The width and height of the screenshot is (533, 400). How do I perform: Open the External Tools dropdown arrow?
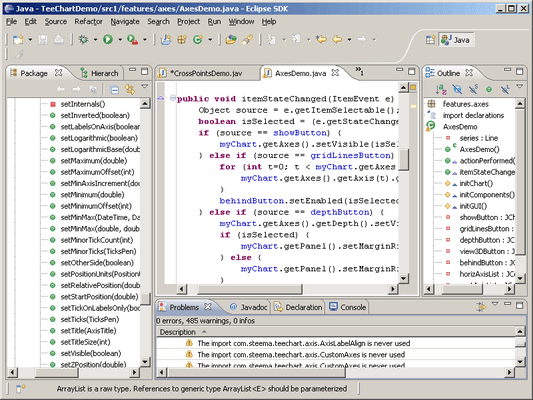(145, 40)
